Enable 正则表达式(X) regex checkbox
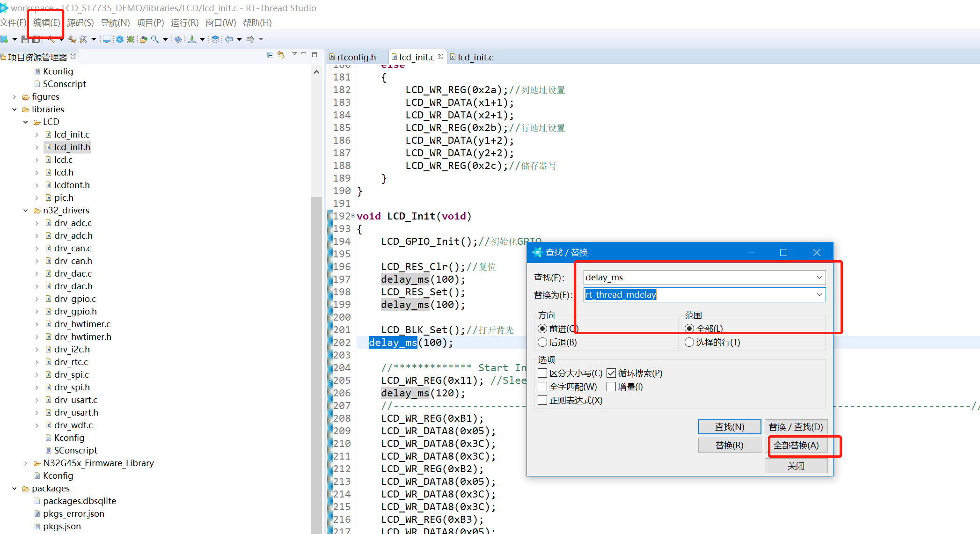This screenshot has width=980, height=534. click(542, 400)
